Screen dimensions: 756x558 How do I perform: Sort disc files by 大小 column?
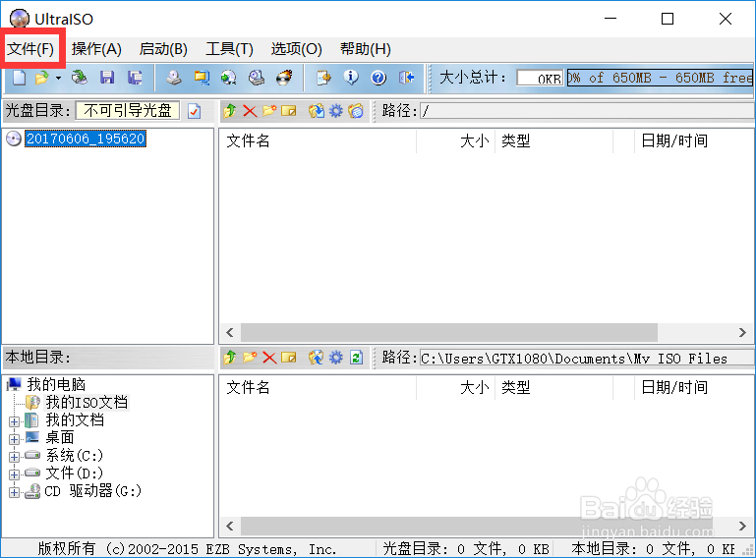tap(455, 141)
